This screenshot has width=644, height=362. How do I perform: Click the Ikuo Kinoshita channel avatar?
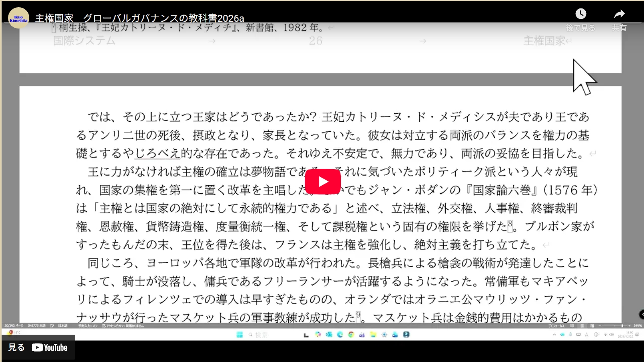[18, 18]
